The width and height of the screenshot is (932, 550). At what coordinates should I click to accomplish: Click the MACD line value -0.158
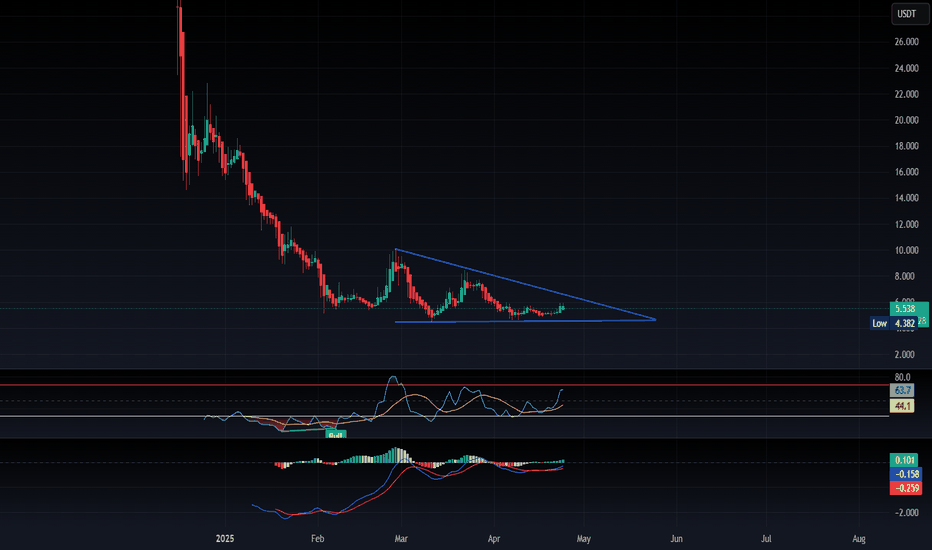(x=906, y=474)
